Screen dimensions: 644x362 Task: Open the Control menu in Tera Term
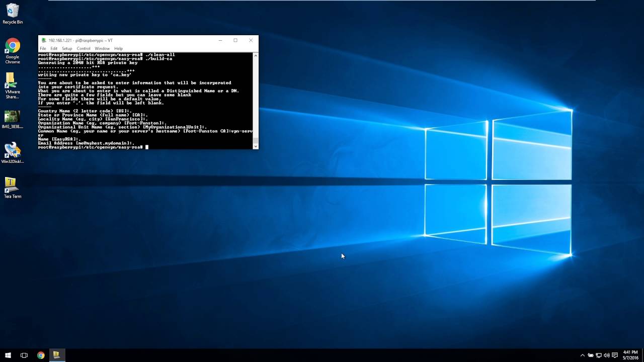(84, 49)
